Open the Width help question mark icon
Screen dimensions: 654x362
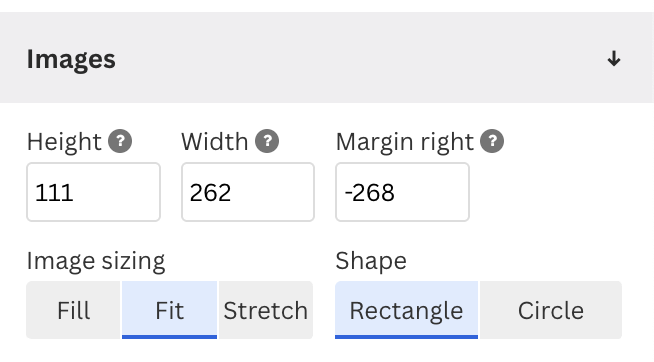pos(267,141)
